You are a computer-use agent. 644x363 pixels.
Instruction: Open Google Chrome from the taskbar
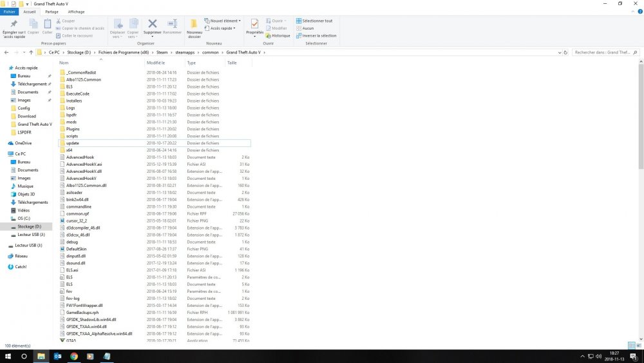click(x=74, y=357)
